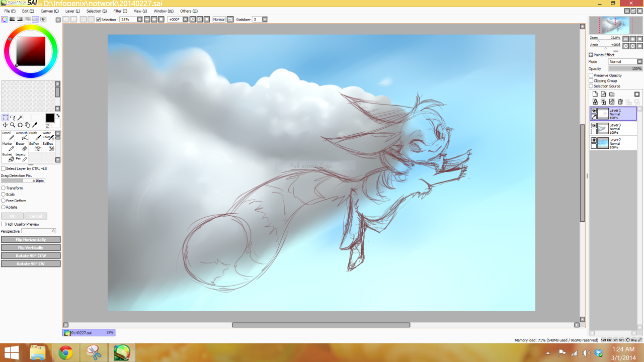This screenshot has width=644, height=362.
Task: Open the Filter menu
Action: 120,11
